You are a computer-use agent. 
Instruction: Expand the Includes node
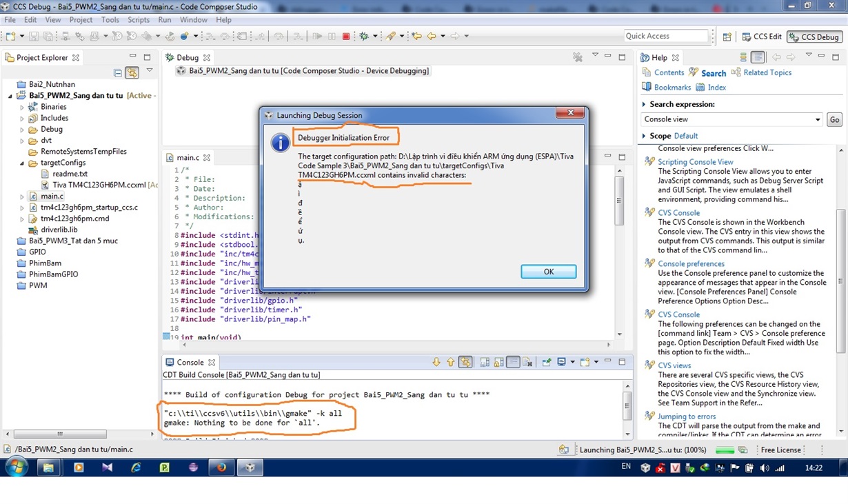pos(22,119)
